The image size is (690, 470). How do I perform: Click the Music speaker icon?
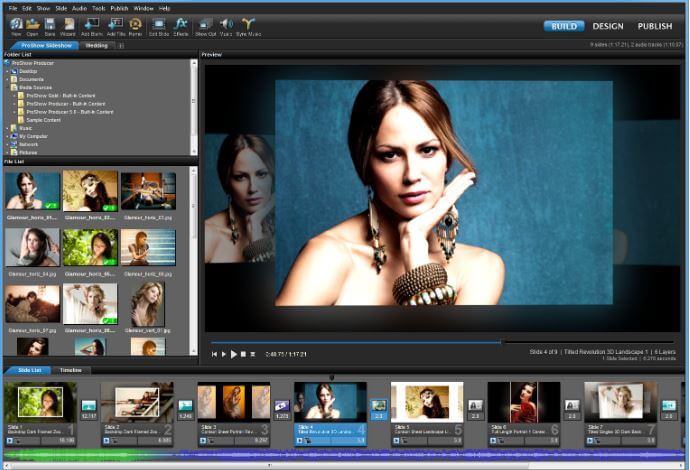226,24
